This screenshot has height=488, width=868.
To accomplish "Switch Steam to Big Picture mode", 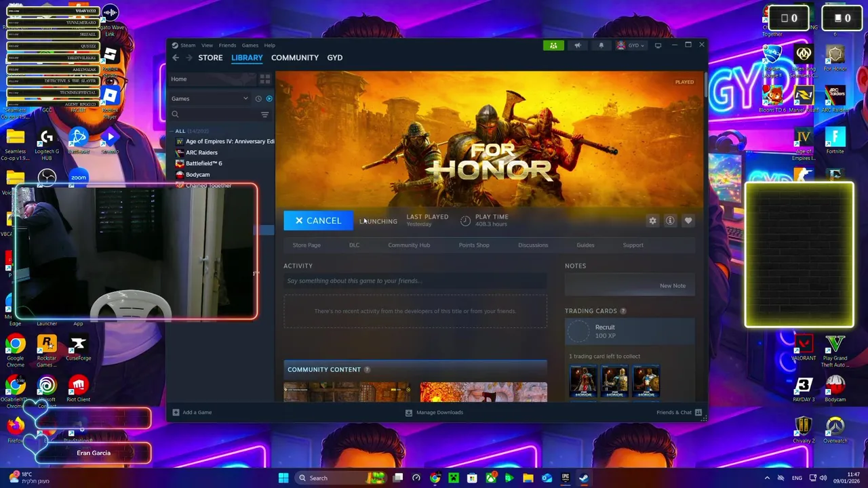I will pos(658,45).
